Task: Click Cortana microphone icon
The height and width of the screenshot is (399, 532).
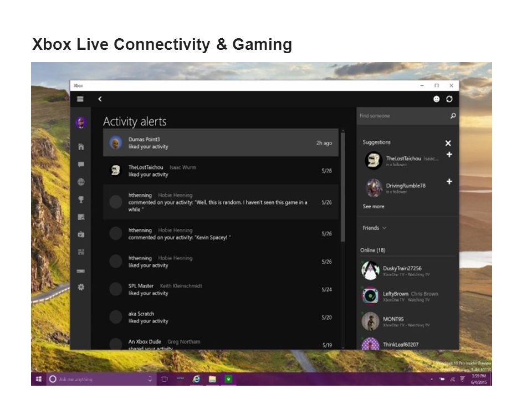Action: [x=150, y=379]
